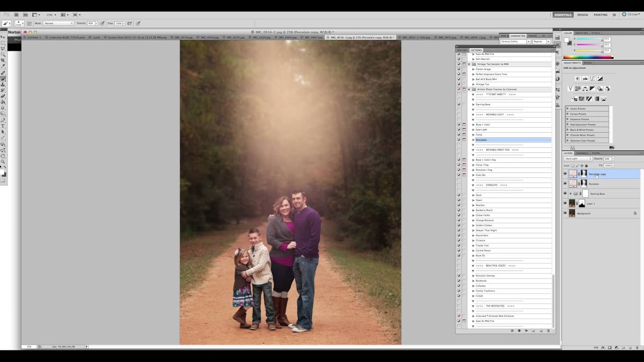Hide the Background layer
Screen dimensions: 644x362
click(565, 213)
